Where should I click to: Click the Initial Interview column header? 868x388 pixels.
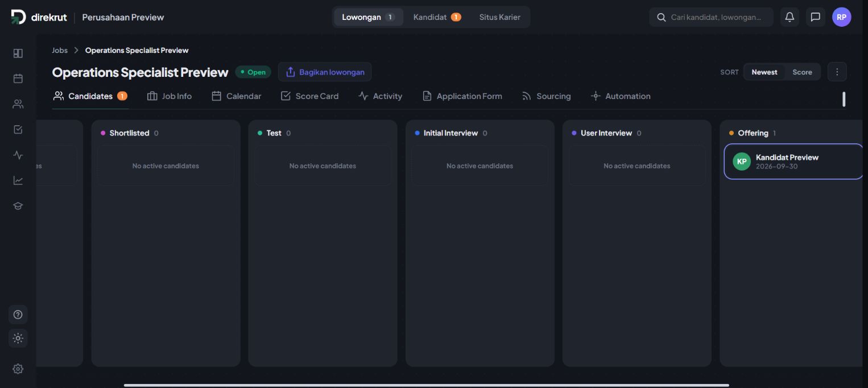click(451, 133)
